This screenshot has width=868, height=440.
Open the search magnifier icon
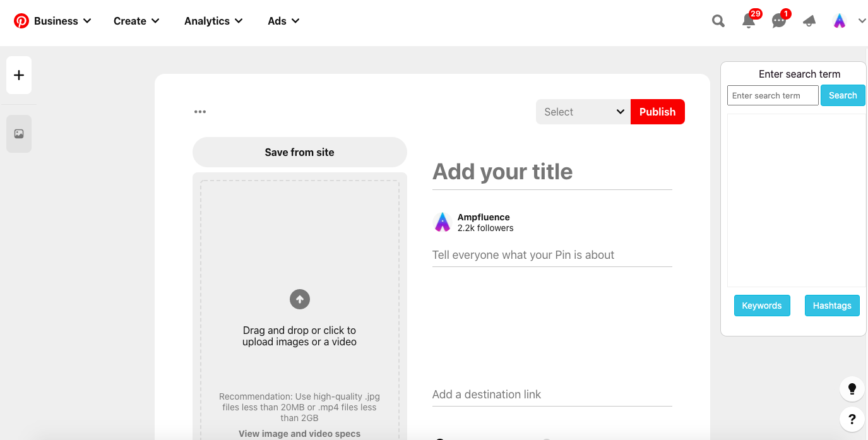tap(718, 21)
